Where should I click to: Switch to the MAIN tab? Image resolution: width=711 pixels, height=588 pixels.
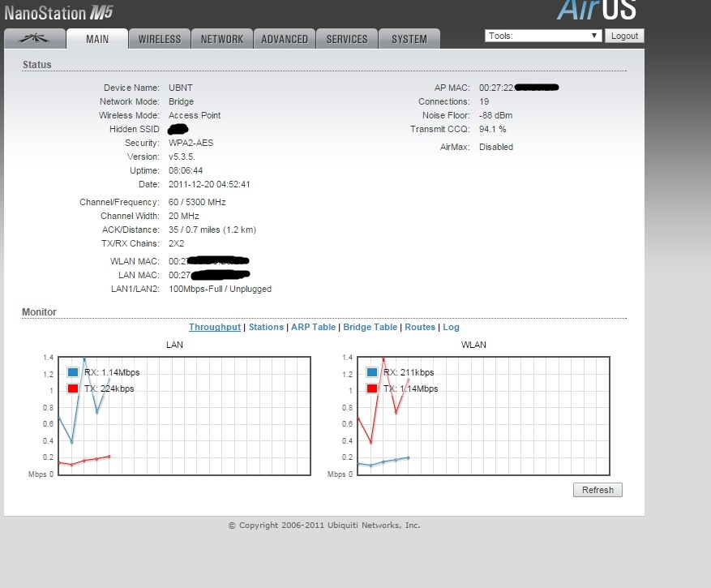tap(97, 39)
